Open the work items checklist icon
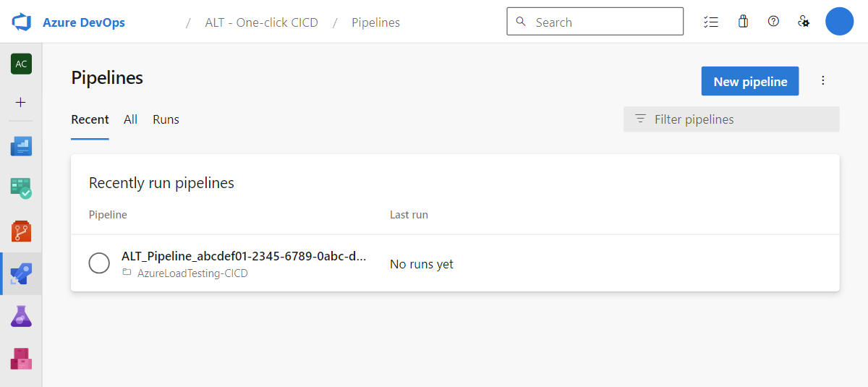Image resolution: width=868 pixels, height=387 pixels. pyautogui.click(x=710, y=22)
